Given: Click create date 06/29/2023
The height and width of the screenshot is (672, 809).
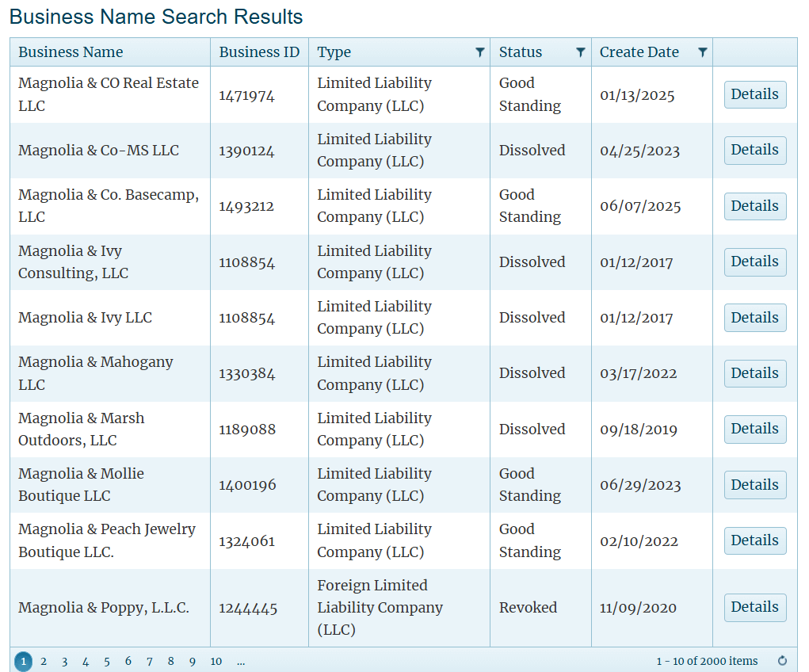Looking at the screenshot, I should click(x=640, y=485).
